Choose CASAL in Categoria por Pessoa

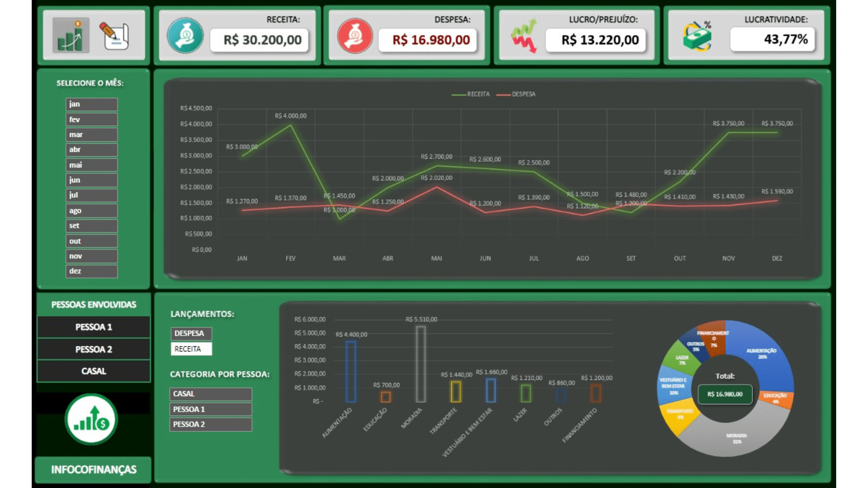tap(211, 394)
